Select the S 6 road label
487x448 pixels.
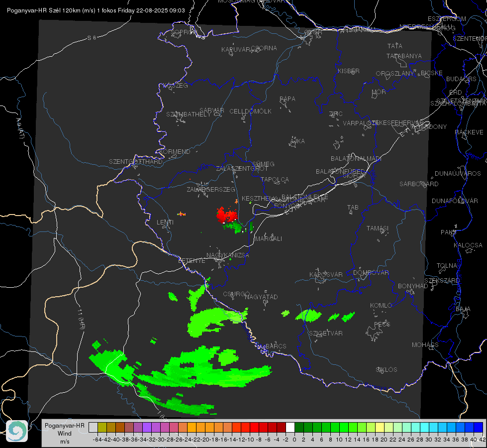92,38
